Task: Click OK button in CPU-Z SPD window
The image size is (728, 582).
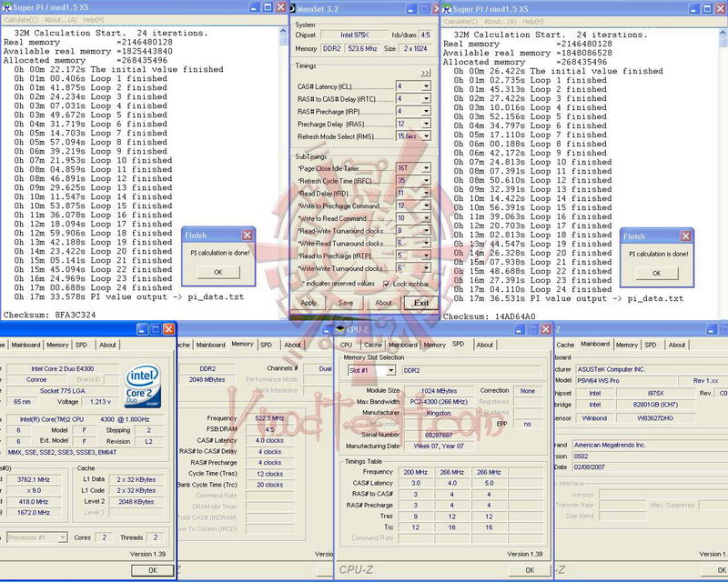Action: coord(530,570)
